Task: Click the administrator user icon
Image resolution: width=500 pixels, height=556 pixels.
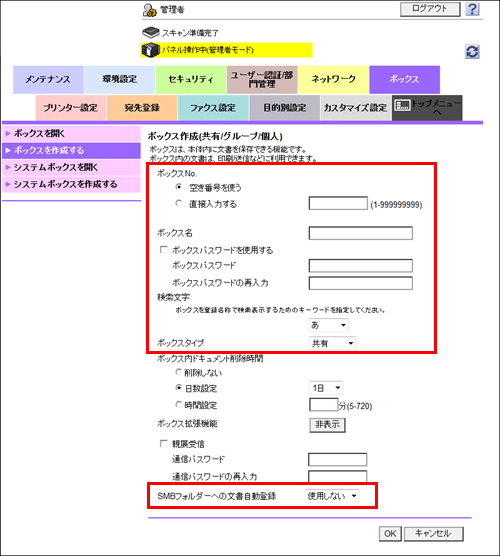Action: tap(150, 10)
